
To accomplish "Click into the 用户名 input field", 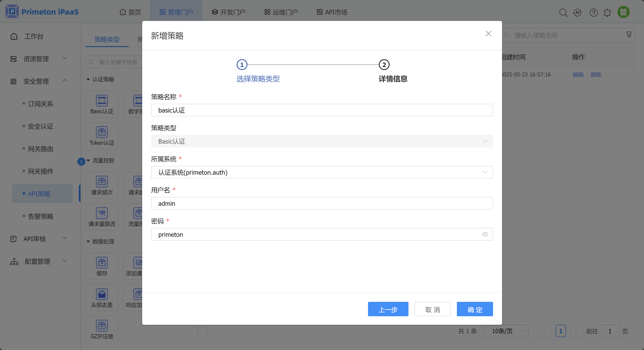I will tap(322, 203).
